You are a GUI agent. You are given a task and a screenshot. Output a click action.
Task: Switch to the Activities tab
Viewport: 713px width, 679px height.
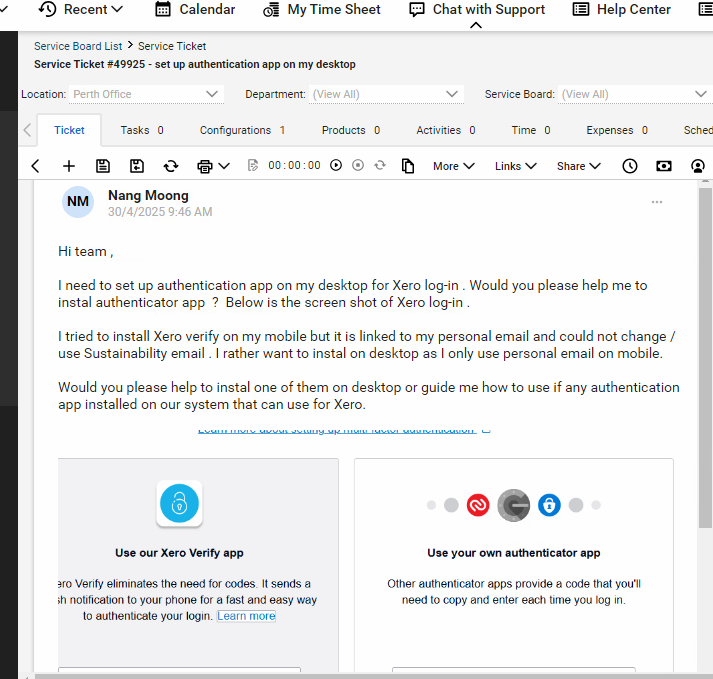coord(446,130)
